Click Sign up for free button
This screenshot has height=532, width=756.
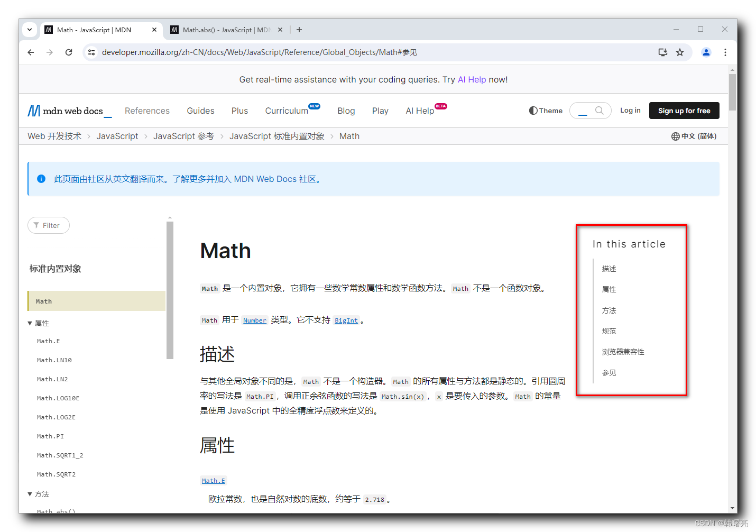pyautogui.click(x=684, y=111)
